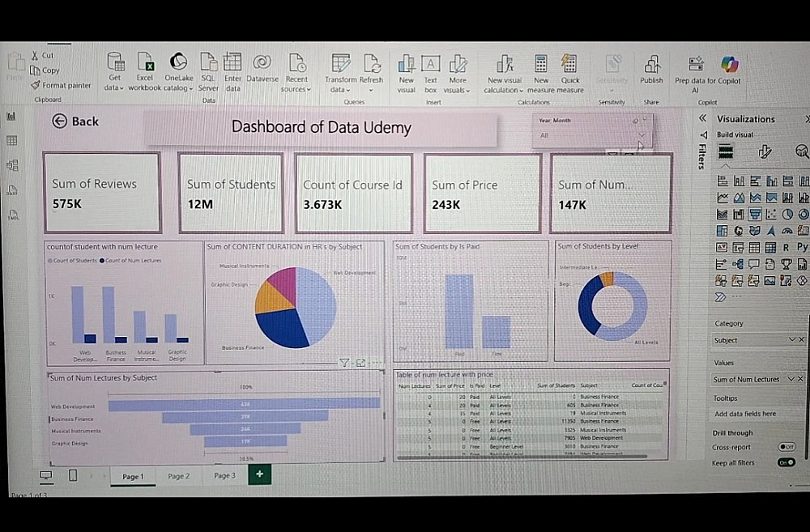Screen dimensions: 810x532
Task: Expand the Refresh dropdown arrow
Action: pyautogui.click(x=371, y=91)
